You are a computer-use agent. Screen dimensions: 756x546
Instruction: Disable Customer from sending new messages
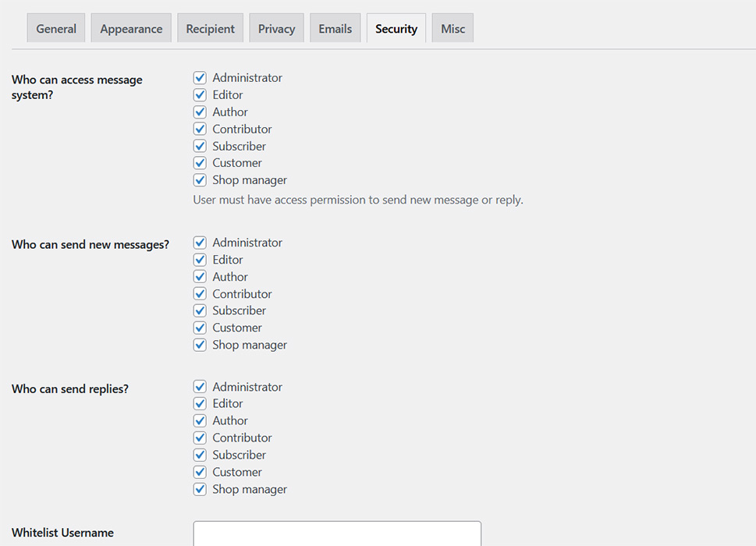(x=200, y=328)
